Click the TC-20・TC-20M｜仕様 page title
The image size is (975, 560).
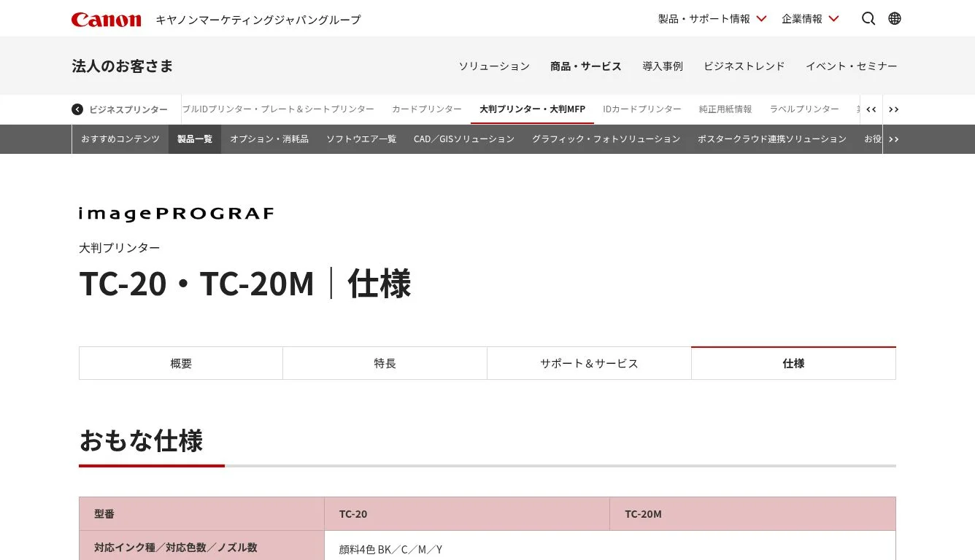click(x=245, y=284)
